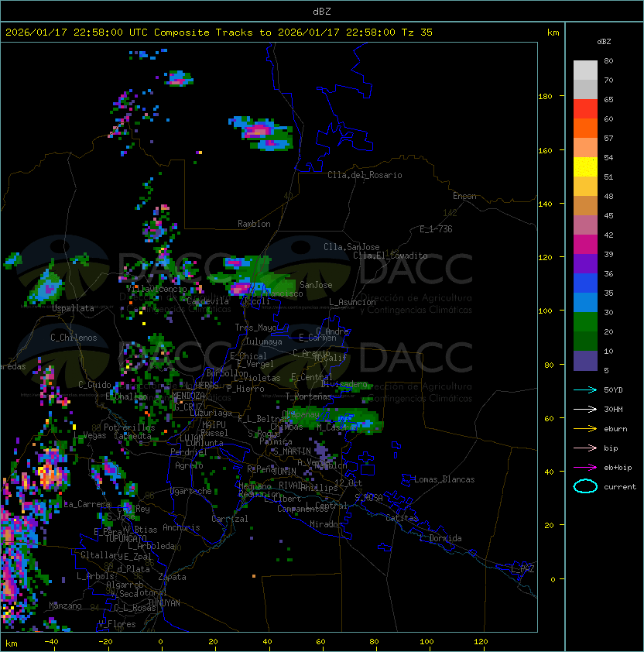644x652 pixels.
Task: Click the 'Anchoris' map label
Action: click(181, 527)
